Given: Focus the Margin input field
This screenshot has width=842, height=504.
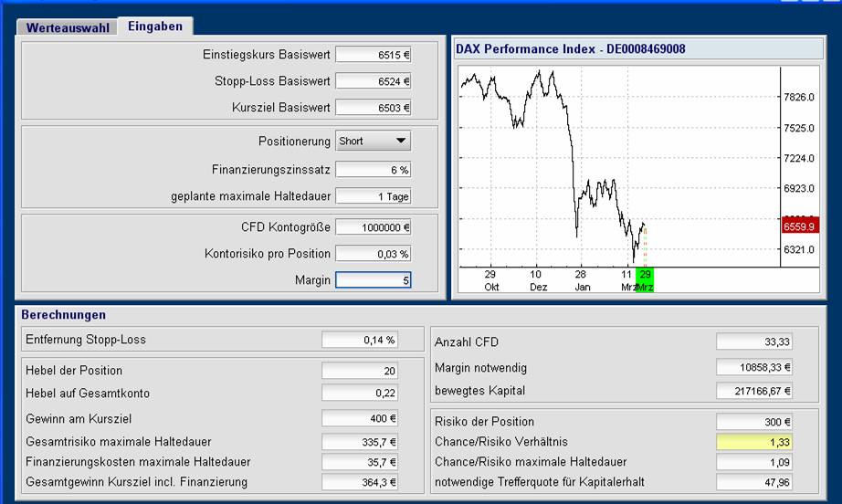Looking at the screenshot, I should (x=374, y=279).
